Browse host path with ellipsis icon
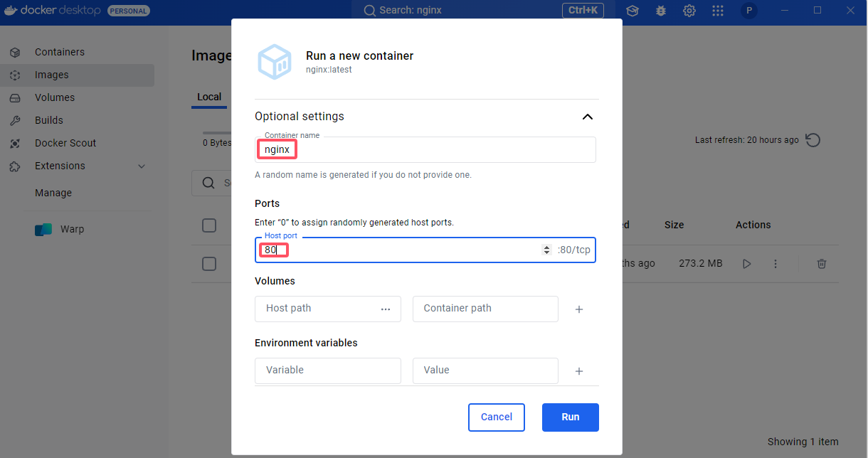Screen dimensions: 868x458 (x=386, y=309)
